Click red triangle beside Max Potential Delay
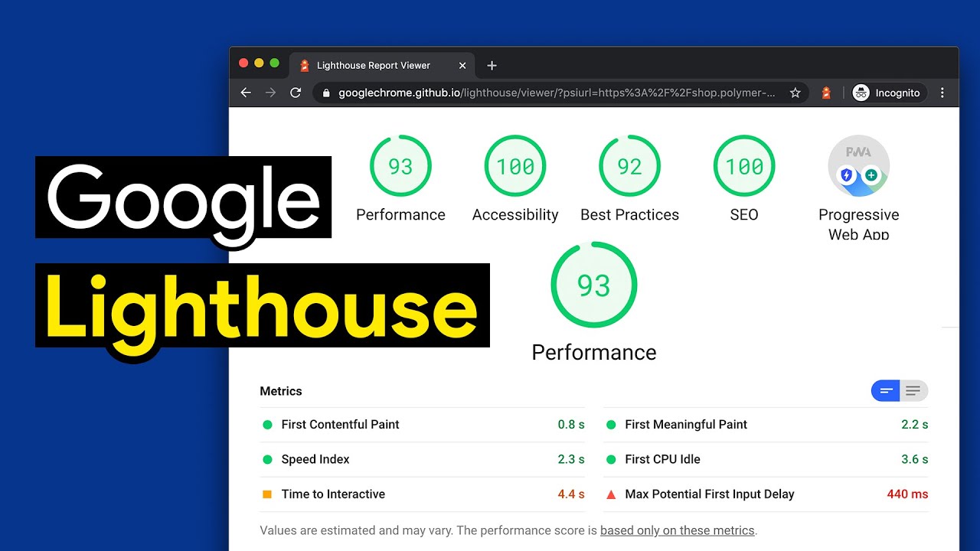 (611, 494)
